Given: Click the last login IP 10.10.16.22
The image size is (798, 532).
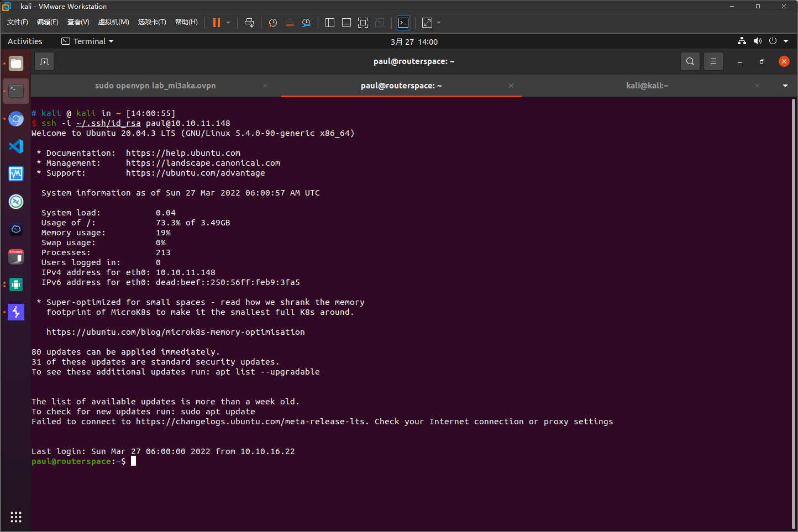Looking at the screenshot, I should [x=267, y=451].
